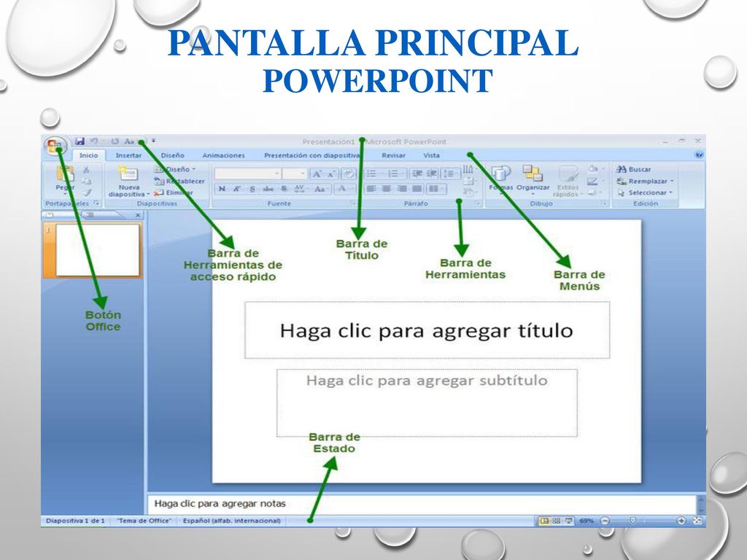747x560 pixels.
Task: Open the round Office button menu
Action: [55, 145]
